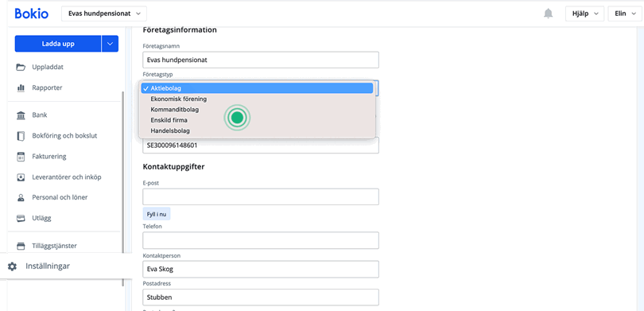Open the Bank section

coord(40,115)
